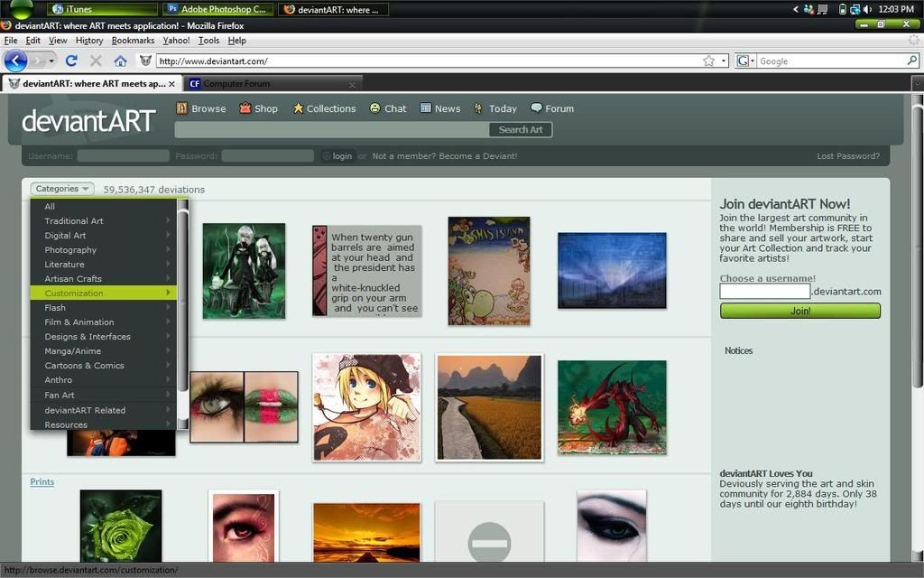
Task: Open the Chat section
Action: coord(388,108)
